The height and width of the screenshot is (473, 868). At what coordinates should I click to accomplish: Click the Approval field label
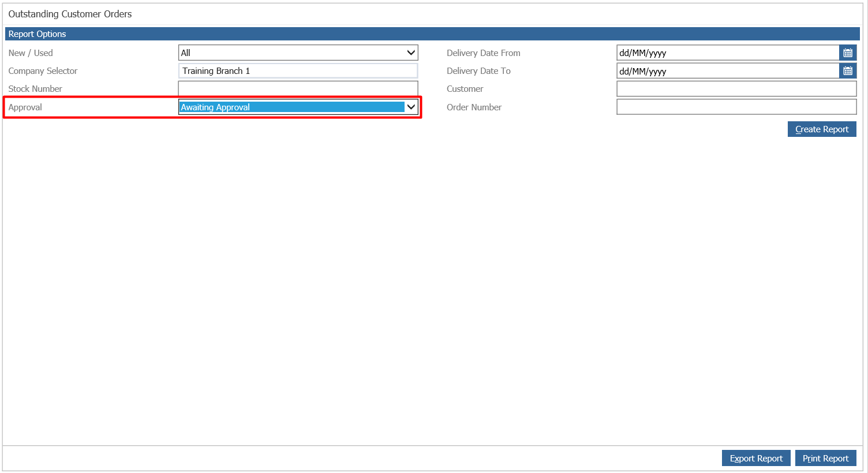tap(25, 107)
